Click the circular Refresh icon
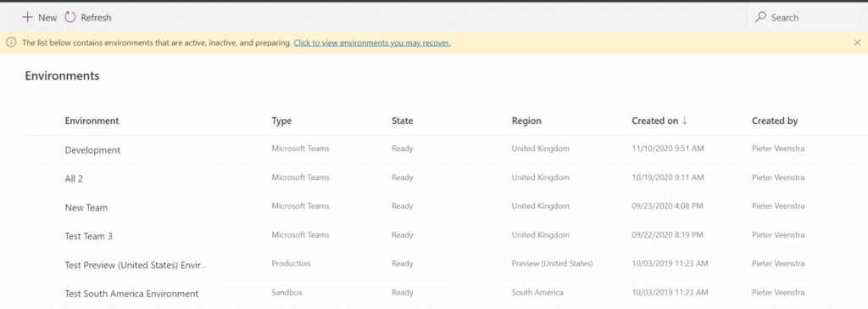Viewport: 868px width, 309px height. click(x=70, y=17)
